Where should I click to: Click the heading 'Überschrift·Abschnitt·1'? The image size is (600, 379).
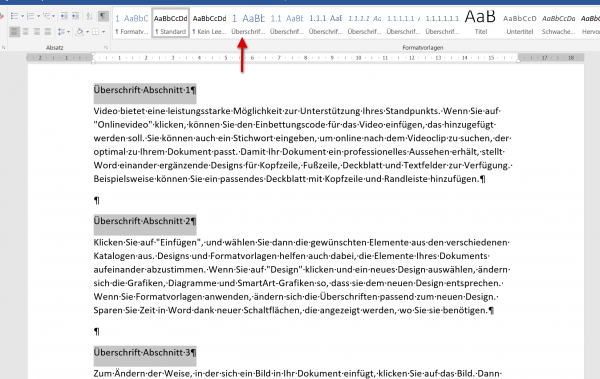[x=145, y=90]
